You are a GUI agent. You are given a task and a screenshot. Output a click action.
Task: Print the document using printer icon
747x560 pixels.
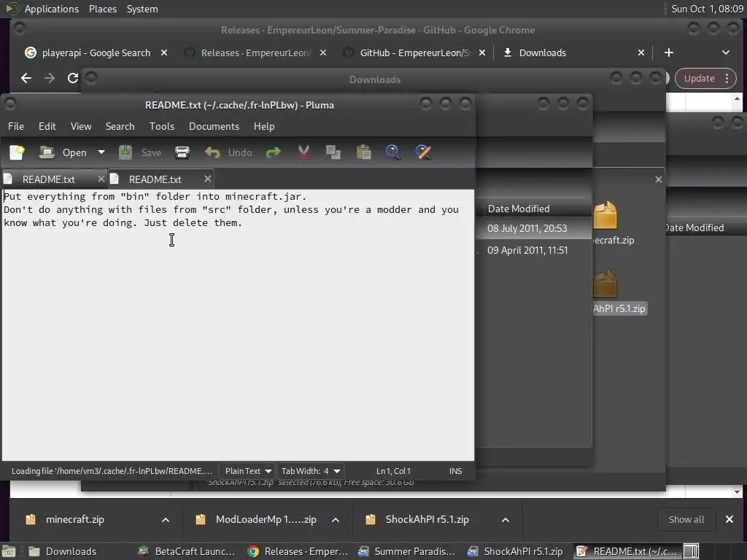point(182,152)
